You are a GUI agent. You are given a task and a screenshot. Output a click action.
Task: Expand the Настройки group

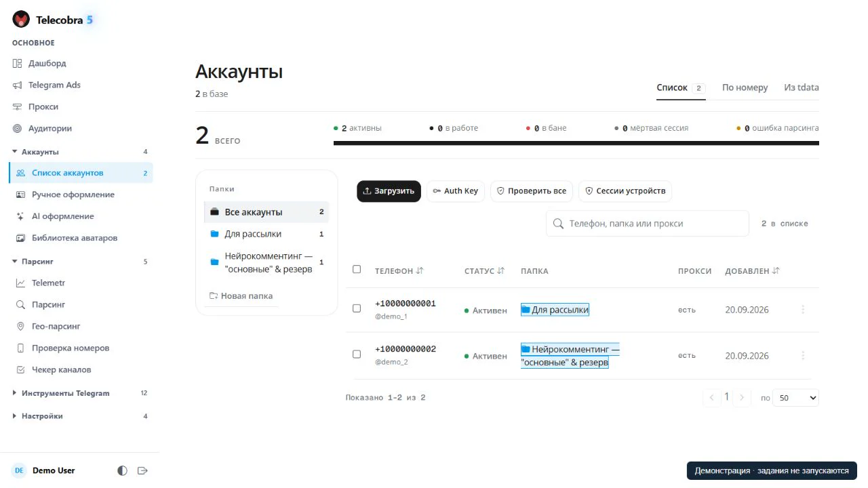point(80,416)
